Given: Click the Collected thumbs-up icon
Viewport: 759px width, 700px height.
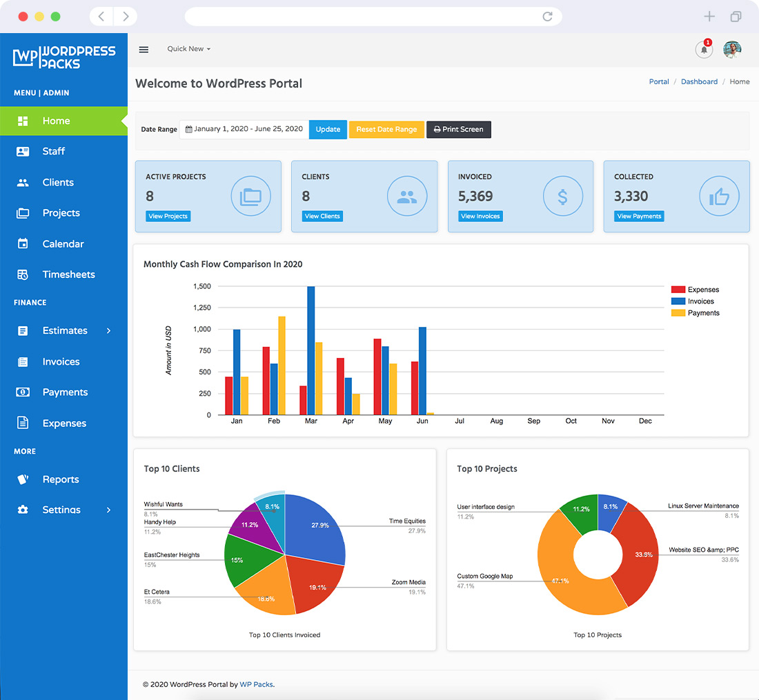Looking at the screenshot, I should click(x=719, y=197).
